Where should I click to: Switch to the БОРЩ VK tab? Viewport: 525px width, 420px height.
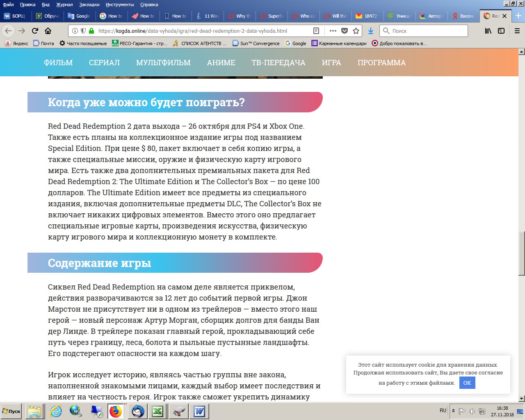point(16,16)
